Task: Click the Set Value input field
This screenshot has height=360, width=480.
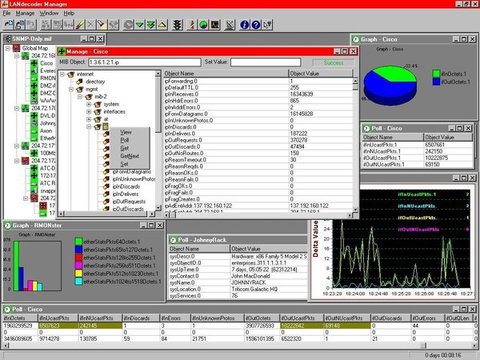Action: (x=266, y=62)
